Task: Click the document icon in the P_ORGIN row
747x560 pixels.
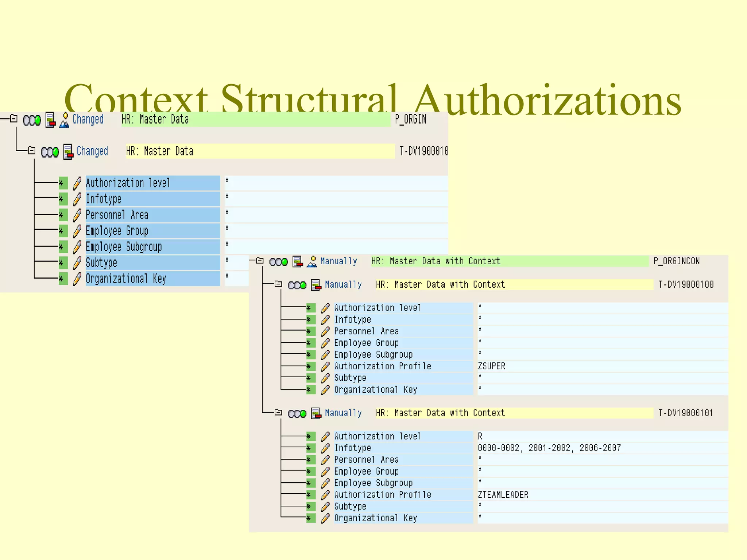Action: point(50,120)
